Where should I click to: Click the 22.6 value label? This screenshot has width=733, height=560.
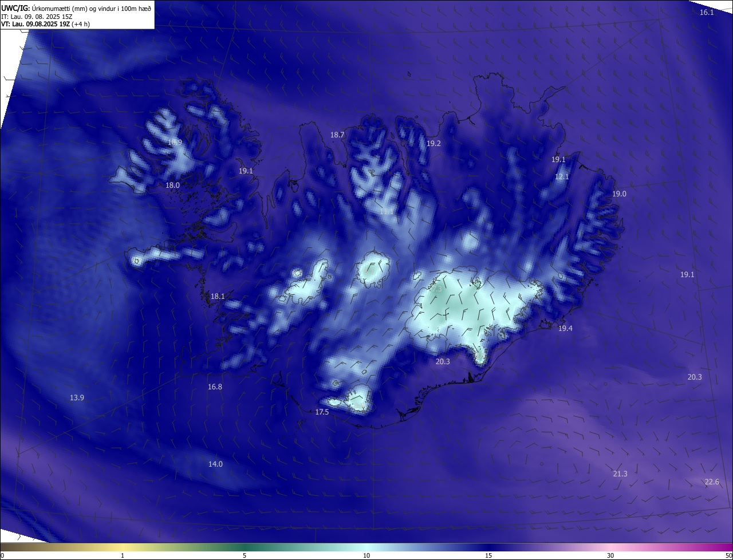[712, 482]
